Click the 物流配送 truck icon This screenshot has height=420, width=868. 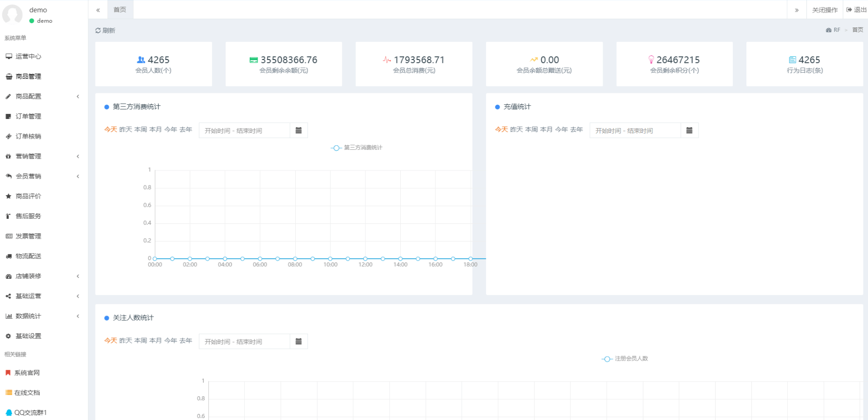[x=8, y=256]
